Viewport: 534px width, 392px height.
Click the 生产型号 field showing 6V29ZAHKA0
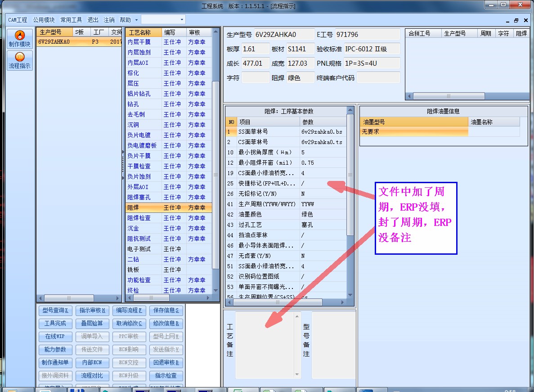coord(284,34)
